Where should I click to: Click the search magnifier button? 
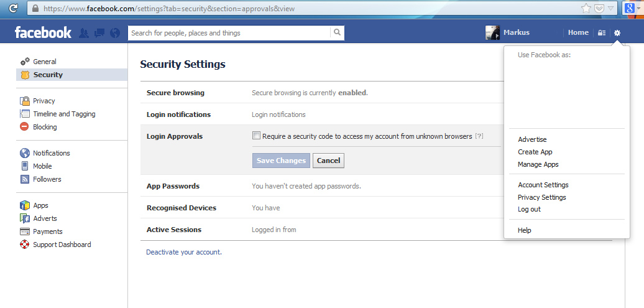[x=337, y=32]
